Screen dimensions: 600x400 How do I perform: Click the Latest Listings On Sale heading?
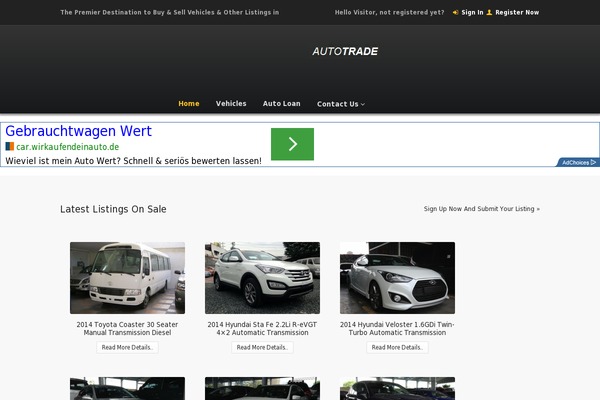(113, 209)
